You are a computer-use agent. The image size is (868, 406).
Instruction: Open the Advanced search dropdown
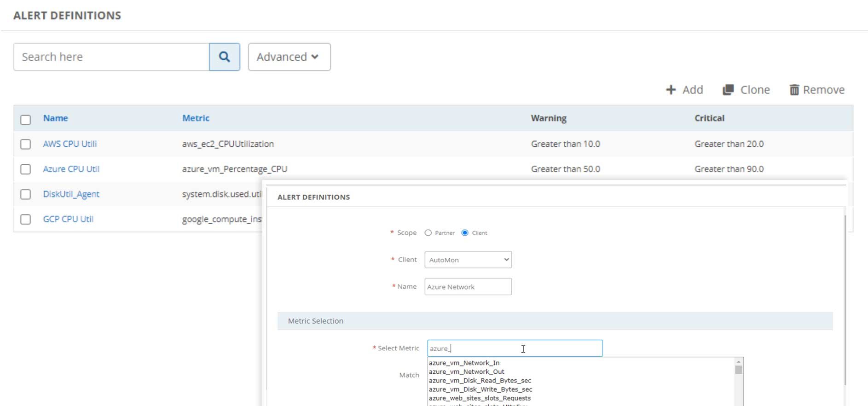[289, 57]
